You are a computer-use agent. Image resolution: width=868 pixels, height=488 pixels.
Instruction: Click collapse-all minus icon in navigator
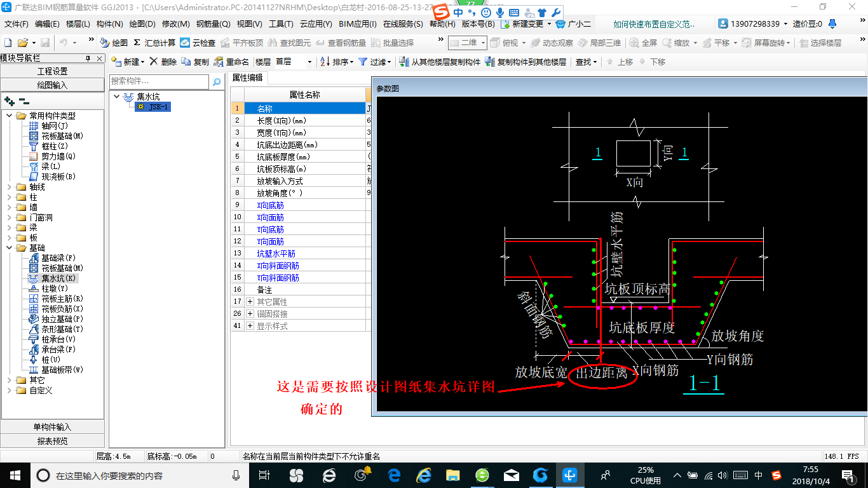coord(24,100)
